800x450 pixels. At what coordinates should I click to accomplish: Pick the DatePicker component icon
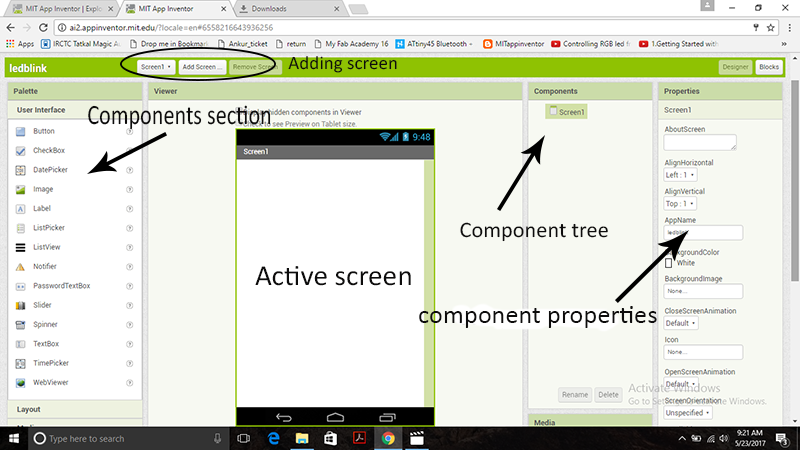click(x=20, y=170)
